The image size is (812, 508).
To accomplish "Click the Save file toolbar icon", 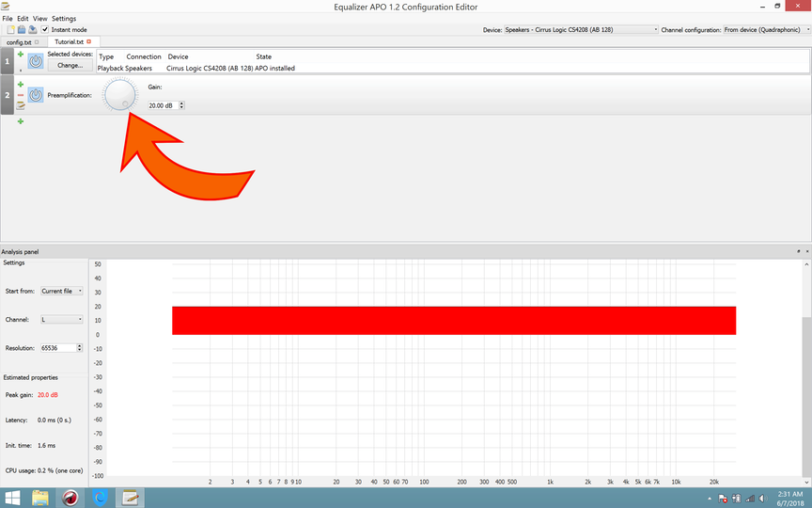I will coord(32,29).
